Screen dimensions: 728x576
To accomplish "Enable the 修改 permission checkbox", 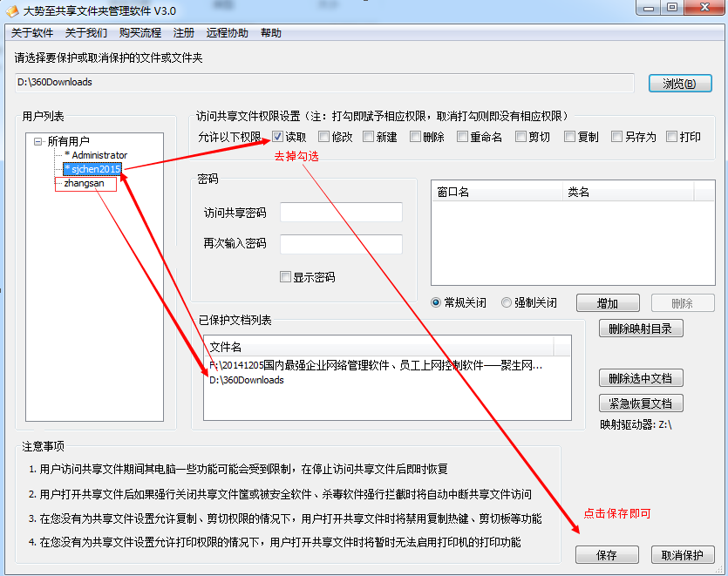I will point(324,137).
